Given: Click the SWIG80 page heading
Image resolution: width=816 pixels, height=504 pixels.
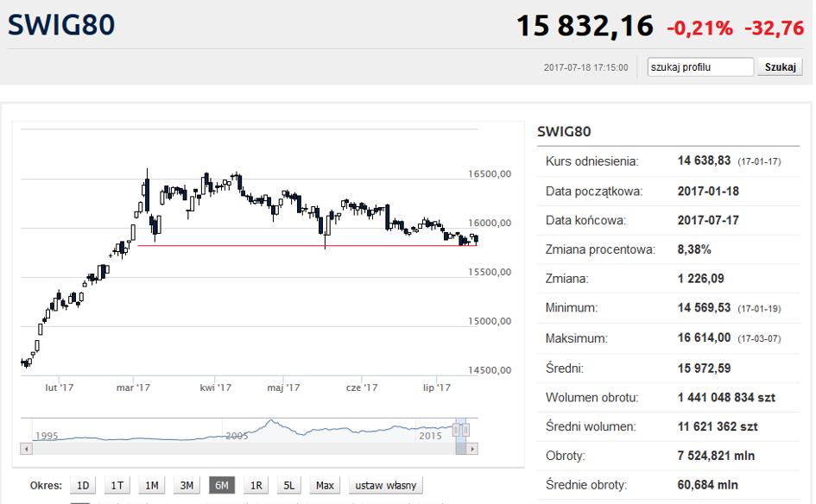Looking at the screenshot, I should pyautogui.click(x=61, y=25).
